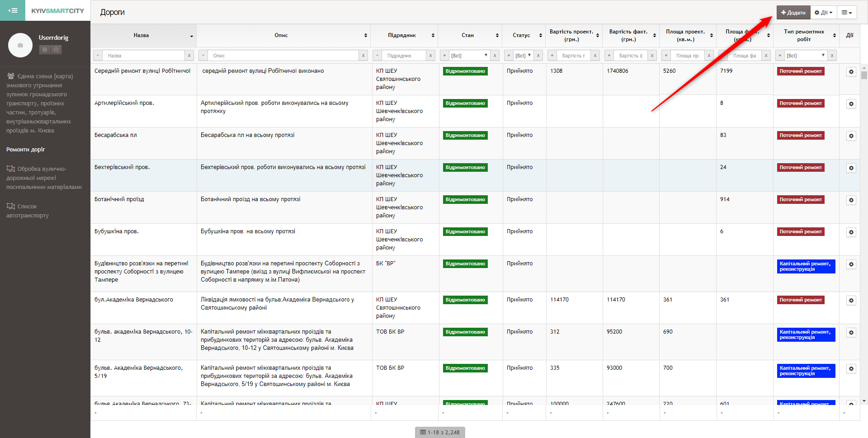Collapse the sidebar with the hamburger icon

13,10
